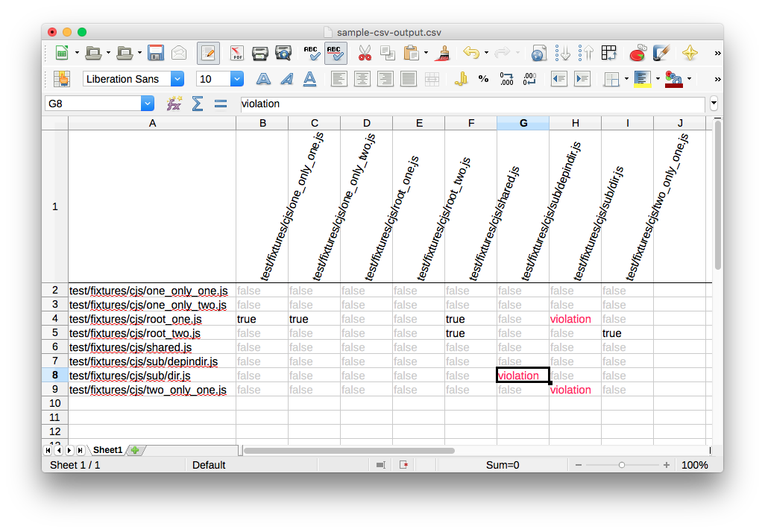The height and width of the screenshot is (532, 765).
Task: Apply percent number format
Action: [483, 79]
